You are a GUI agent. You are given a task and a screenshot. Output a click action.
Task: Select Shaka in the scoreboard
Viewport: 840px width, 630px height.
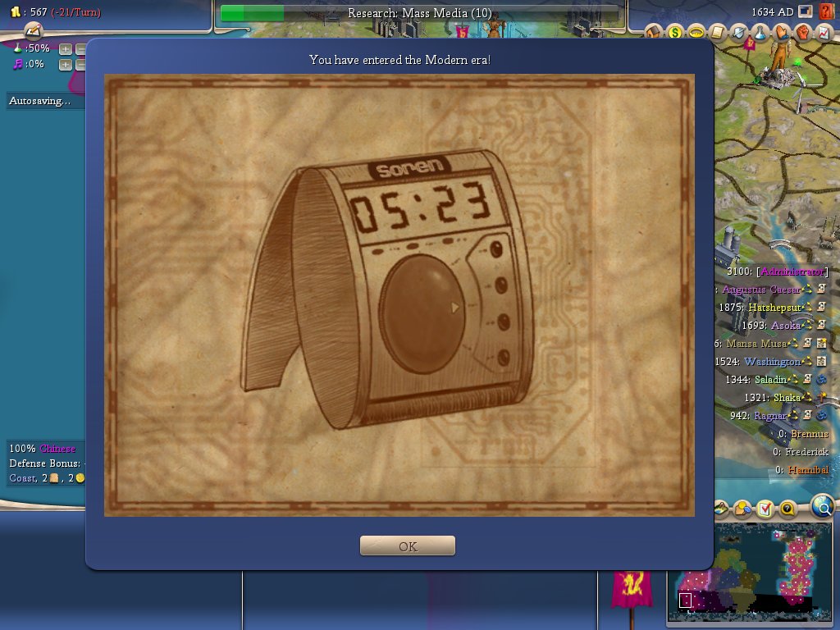pos(787,398)
